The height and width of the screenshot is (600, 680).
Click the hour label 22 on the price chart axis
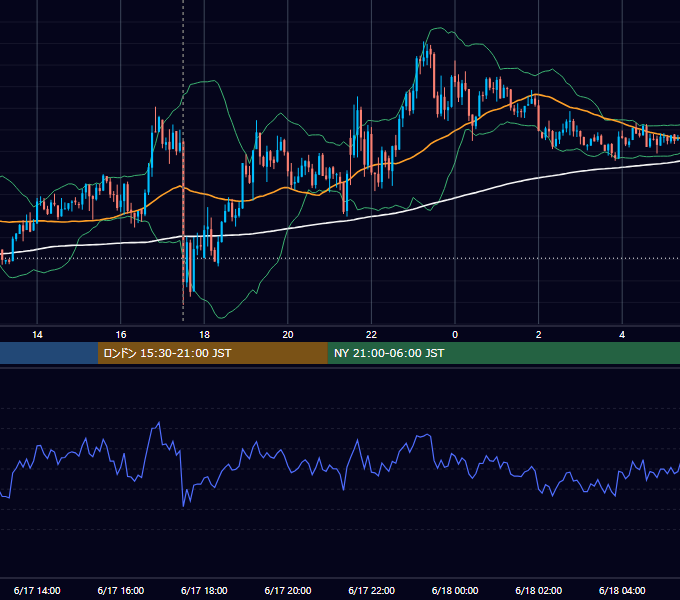[x=371, y=335]
